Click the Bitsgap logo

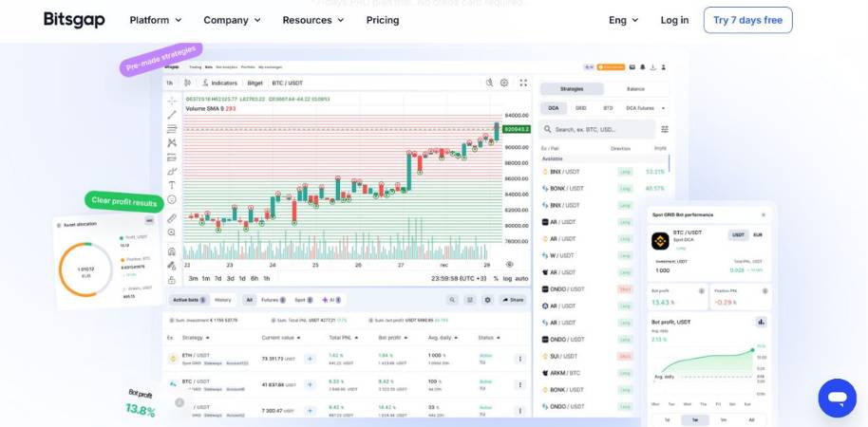click(74, 20)
